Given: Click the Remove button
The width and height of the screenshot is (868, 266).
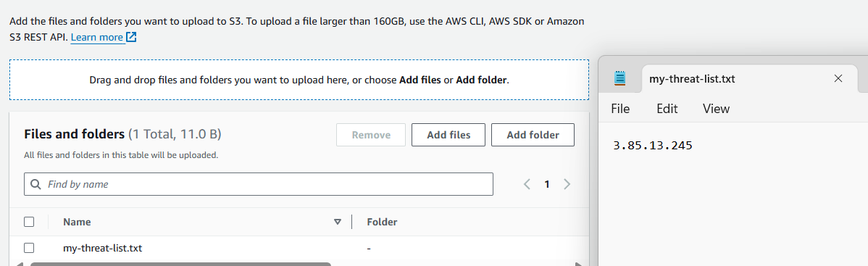Looking at the screenshot, I should pos(371,135).
